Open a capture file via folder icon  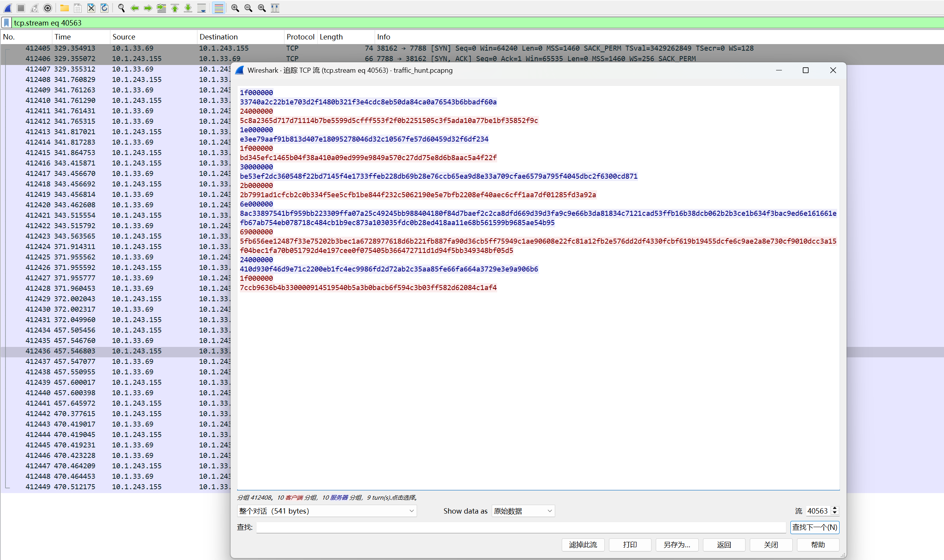(65, 8)
